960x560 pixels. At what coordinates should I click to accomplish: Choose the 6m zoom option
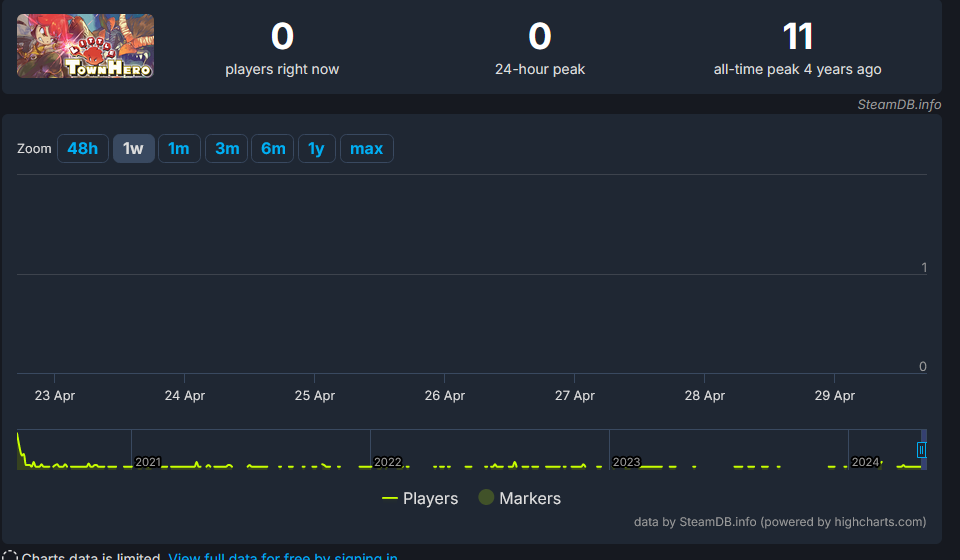[272, 149]
